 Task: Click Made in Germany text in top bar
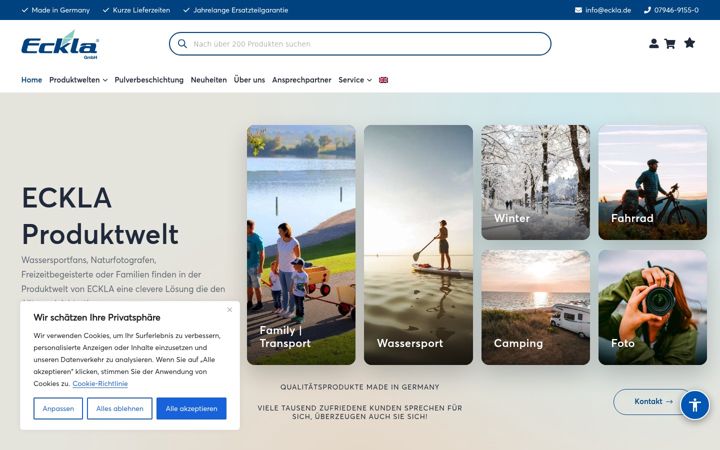(61, 10)
